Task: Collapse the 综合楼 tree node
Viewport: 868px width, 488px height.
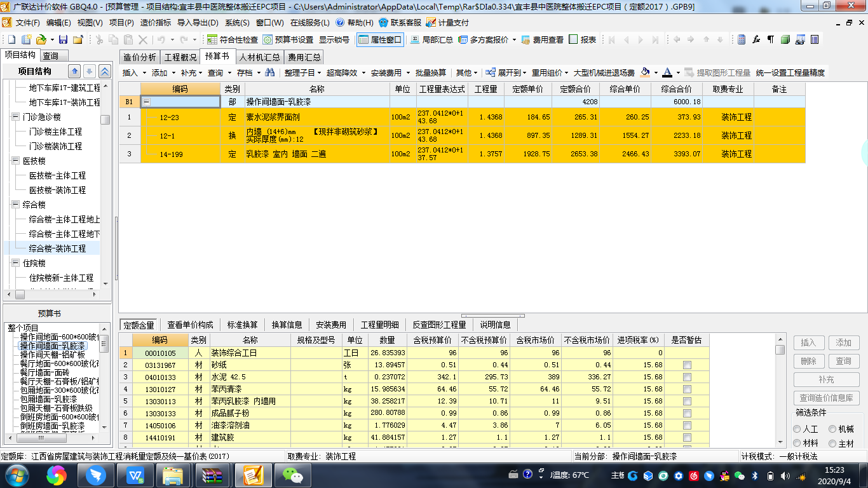Action: (15, 205)
